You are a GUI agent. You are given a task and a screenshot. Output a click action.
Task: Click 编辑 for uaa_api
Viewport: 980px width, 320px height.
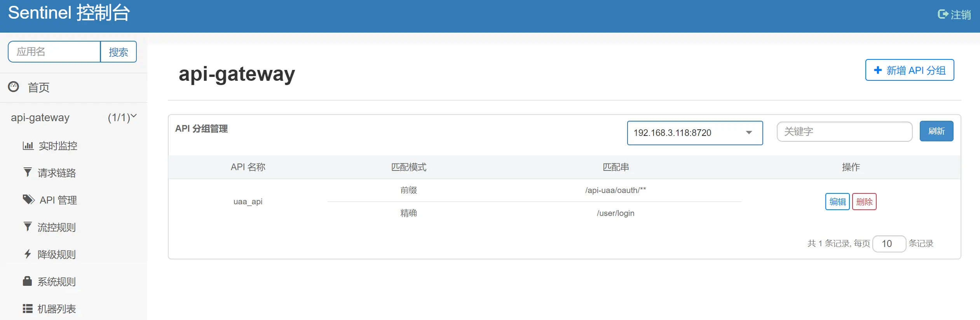click(837, 202)
